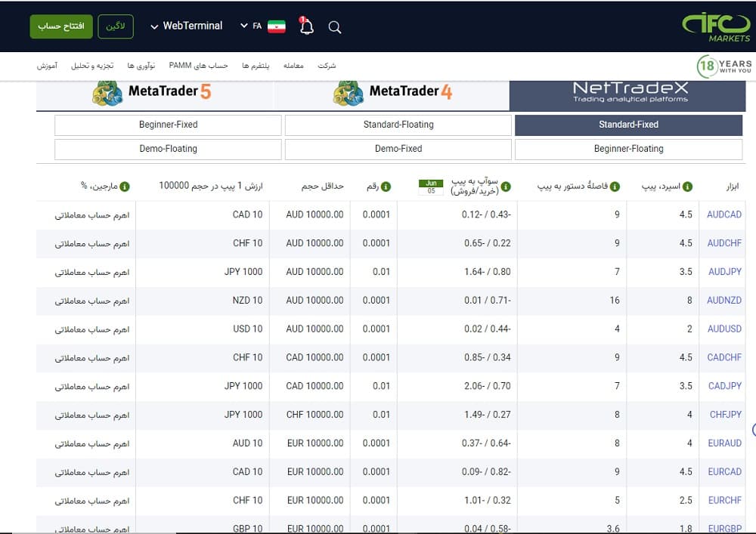Click the green افتتاح حساب button

(61, 26)
